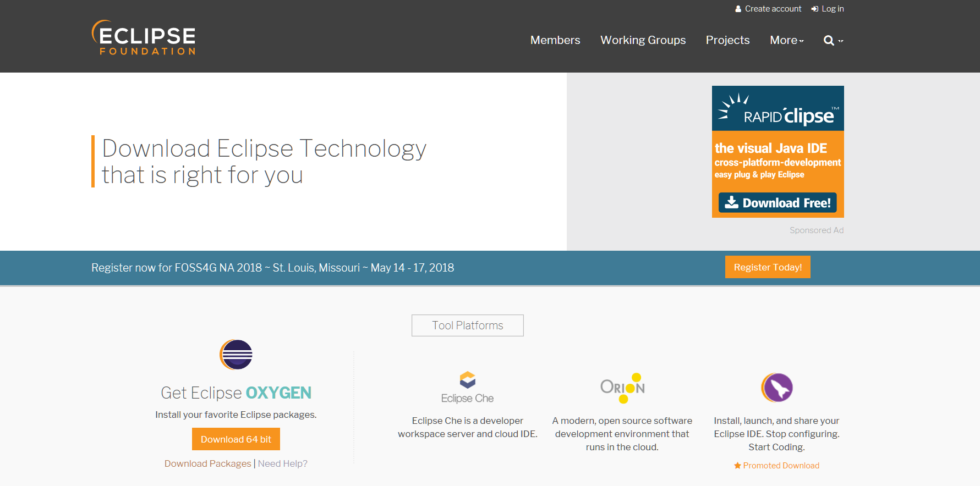Screen dimensions: 980x486
Task: Click the Eclipse Che description text
Action: (468, 427)
